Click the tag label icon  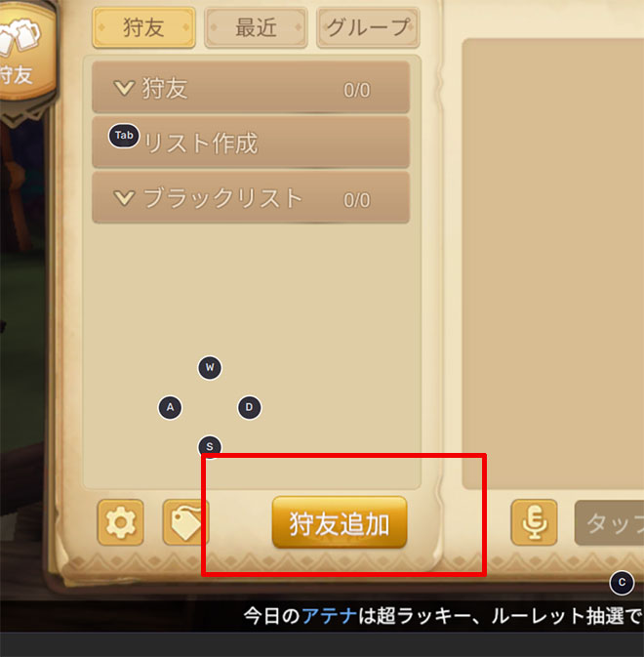coord(185,522)
